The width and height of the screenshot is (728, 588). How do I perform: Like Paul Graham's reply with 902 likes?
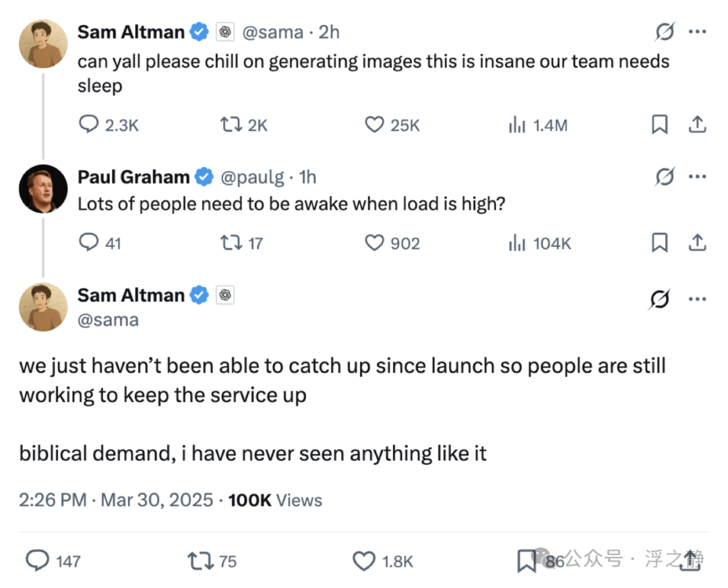374,243
